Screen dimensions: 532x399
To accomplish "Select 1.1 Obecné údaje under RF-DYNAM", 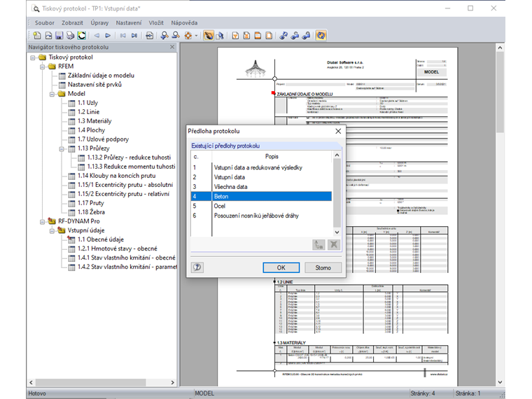I will click(100, 239).
